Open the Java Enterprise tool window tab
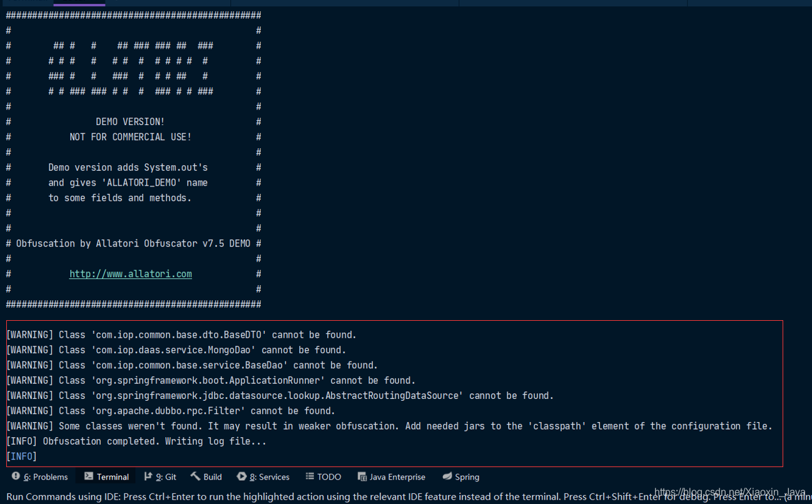The height and width of the screenshot is (504, 812). click(392, 476)
